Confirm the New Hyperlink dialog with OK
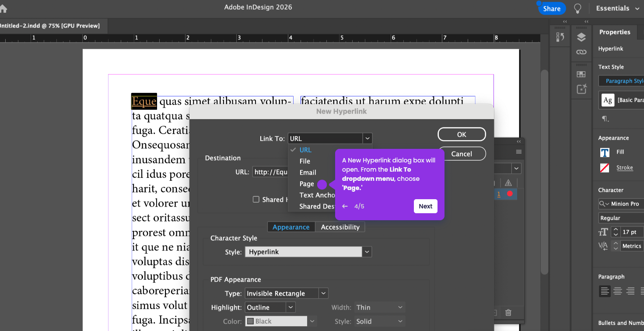This screenshot has width=644, height=331. coord(462,134)
